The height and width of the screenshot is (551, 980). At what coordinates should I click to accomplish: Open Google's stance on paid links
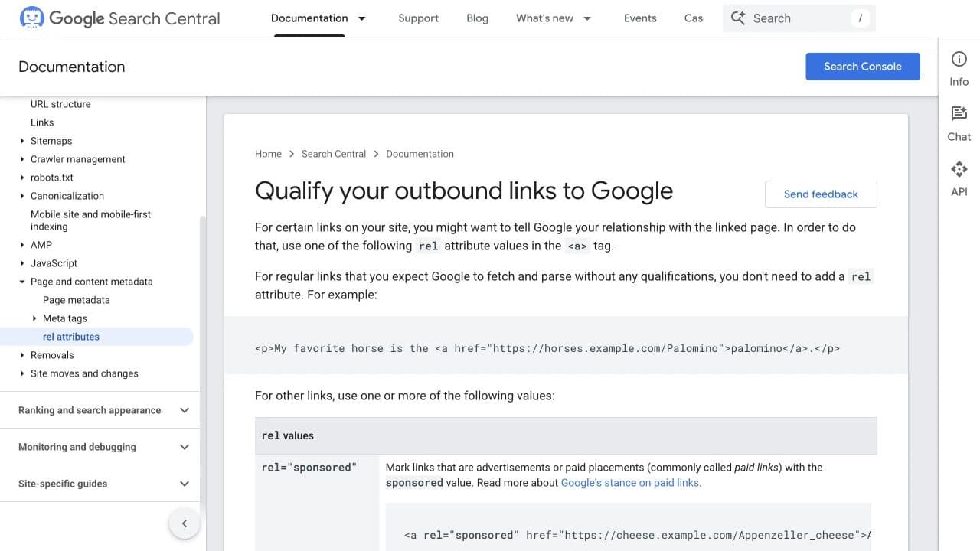point(630,483)
